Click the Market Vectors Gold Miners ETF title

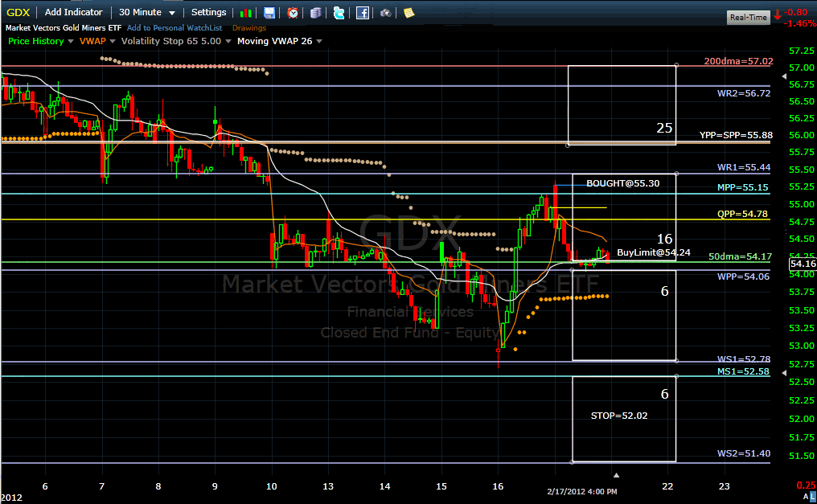point(64,28)
